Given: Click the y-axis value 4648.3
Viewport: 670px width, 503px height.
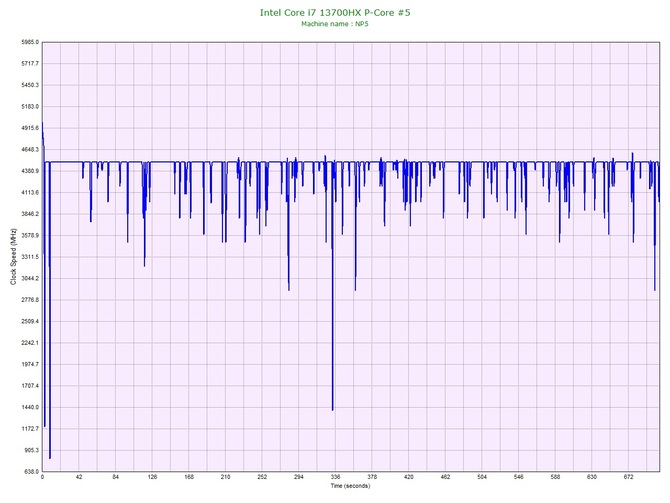Looking at the screenshot, I should (30, 150).
